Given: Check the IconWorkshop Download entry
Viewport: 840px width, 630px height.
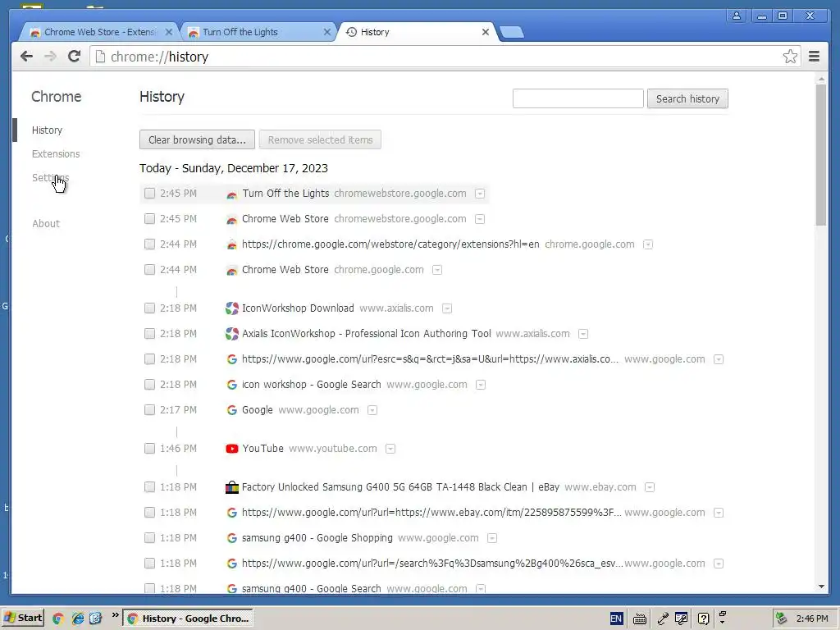Looking at the screenshot, I should (149, 308).
